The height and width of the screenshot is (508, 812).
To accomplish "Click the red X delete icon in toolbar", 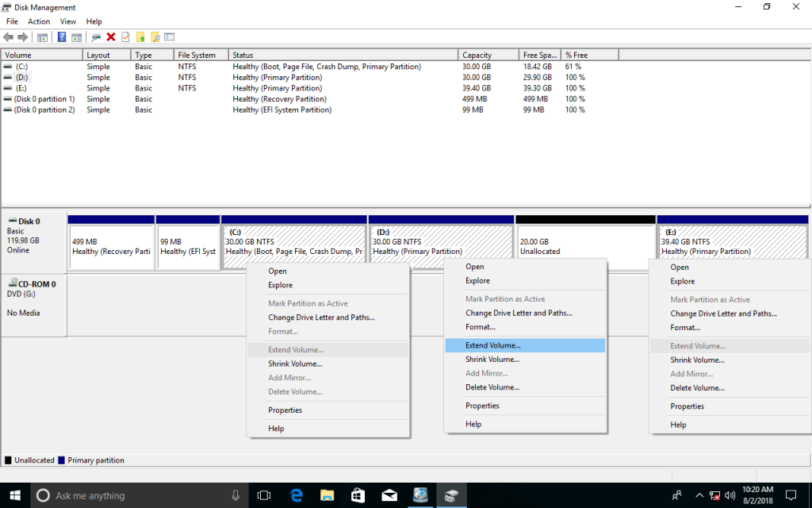I will pos(110,37).
